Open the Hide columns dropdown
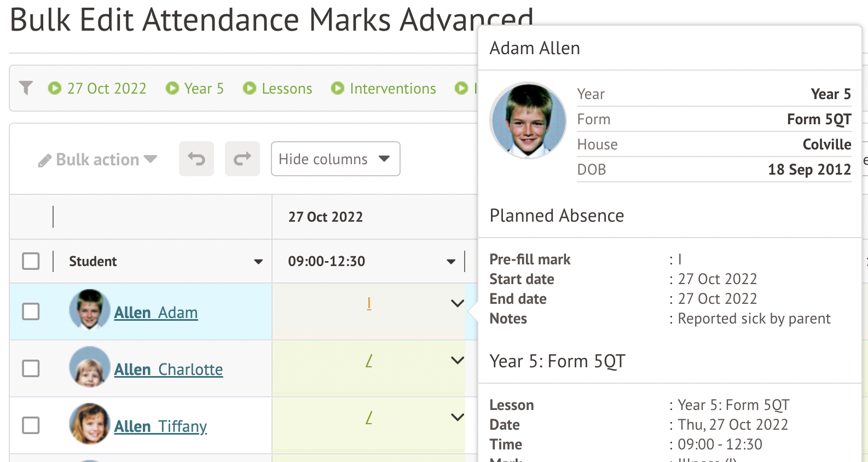Screen dimensions: 868x462 click(335, 159)
